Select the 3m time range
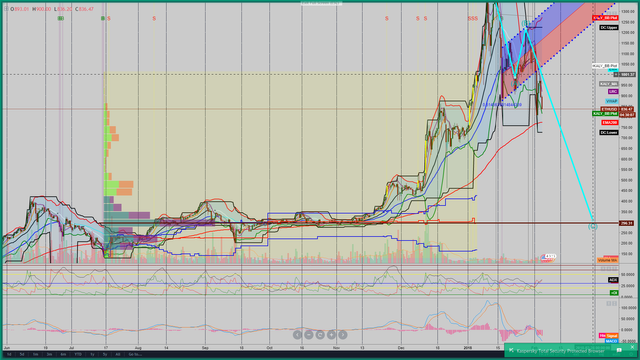 (49, 354)
